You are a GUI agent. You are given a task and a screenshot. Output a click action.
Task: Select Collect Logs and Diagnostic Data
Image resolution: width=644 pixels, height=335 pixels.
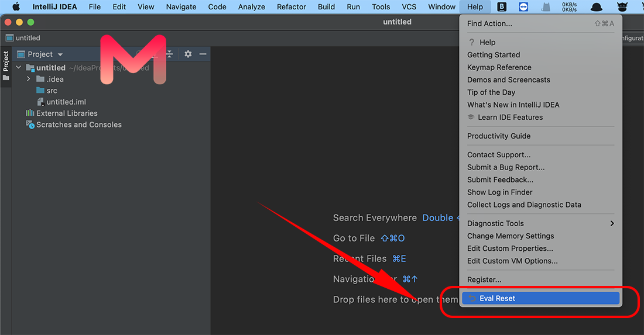tap(540, 205)
